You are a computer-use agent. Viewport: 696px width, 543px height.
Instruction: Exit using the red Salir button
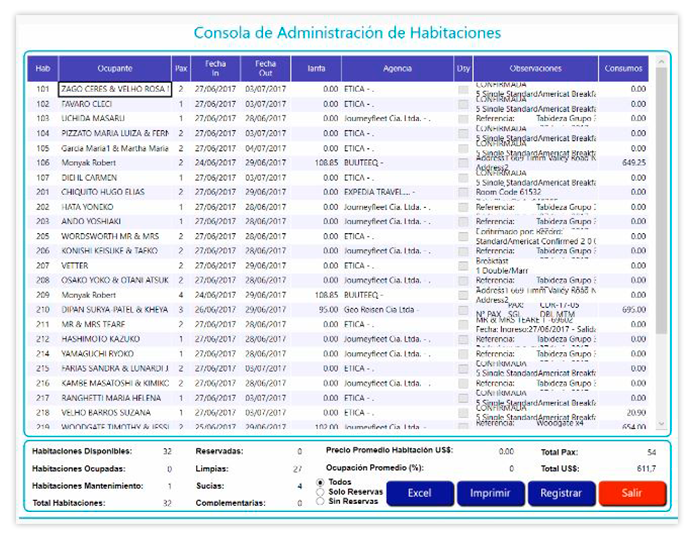coord(632,493)
